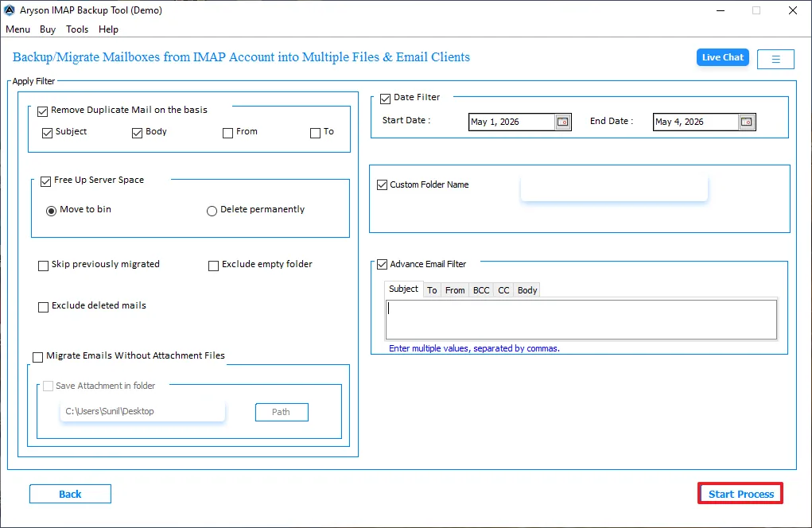
Task: Open the Buy menu
Action: coord(48,29)
